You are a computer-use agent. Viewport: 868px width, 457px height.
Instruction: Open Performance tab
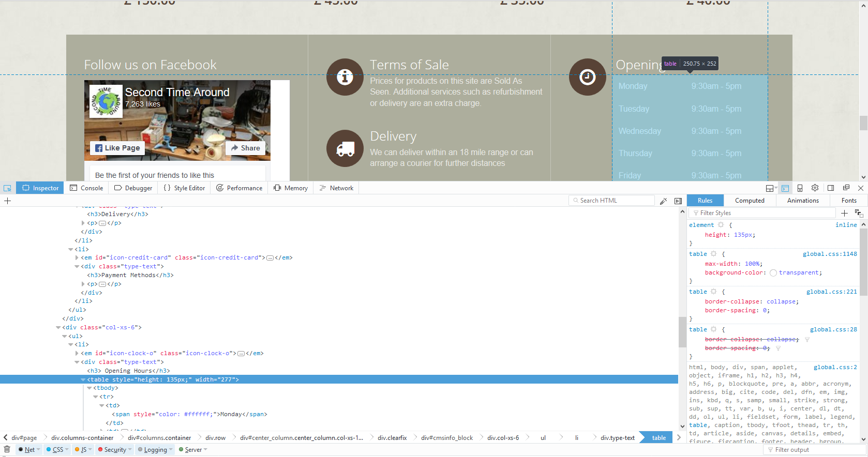[239, 188]
